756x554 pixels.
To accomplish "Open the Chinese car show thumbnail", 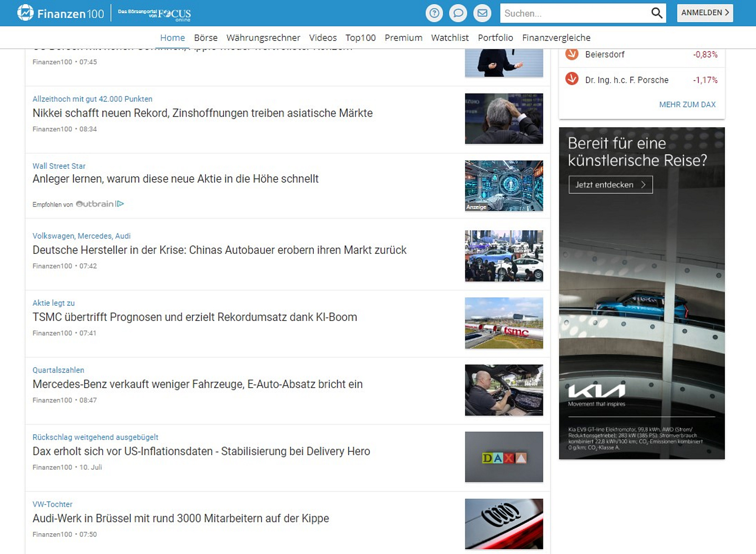I will [504, 256].
